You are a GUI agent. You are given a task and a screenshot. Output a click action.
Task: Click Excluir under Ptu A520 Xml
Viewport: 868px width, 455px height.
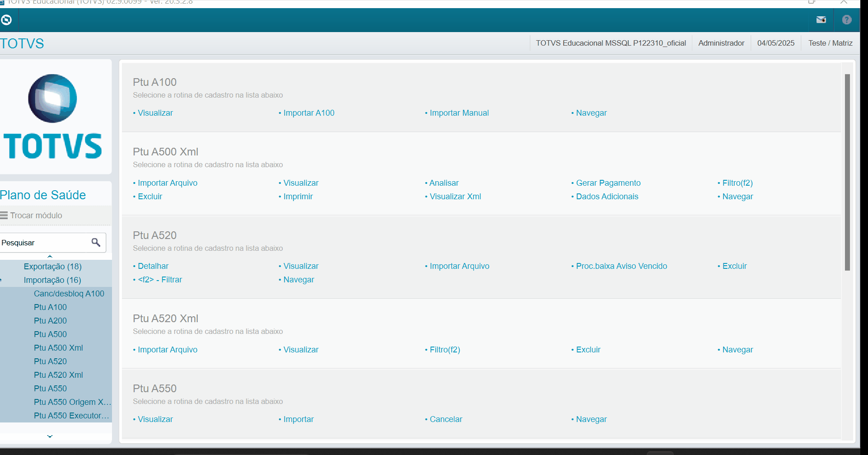(588, 350)
